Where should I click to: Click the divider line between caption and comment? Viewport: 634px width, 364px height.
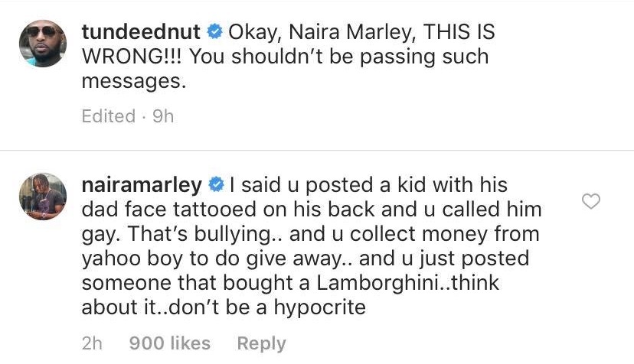coord(317,151)
